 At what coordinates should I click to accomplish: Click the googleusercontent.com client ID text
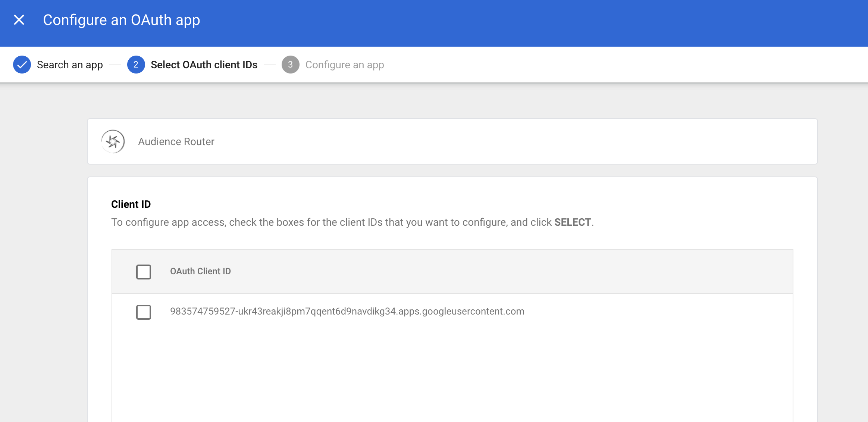[x=347, y=311]
